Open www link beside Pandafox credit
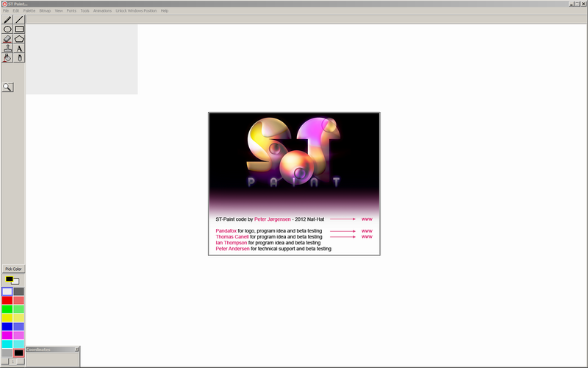588x368 pixels. [367, 231]
